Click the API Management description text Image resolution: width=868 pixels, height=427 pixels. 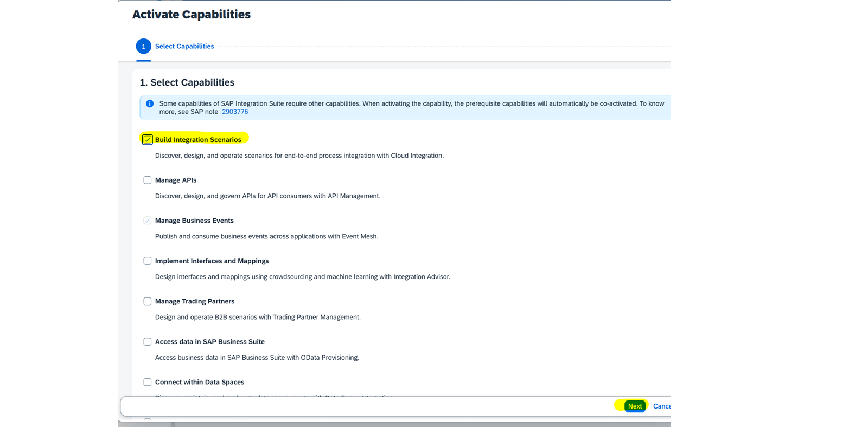(x=268, y=196)
